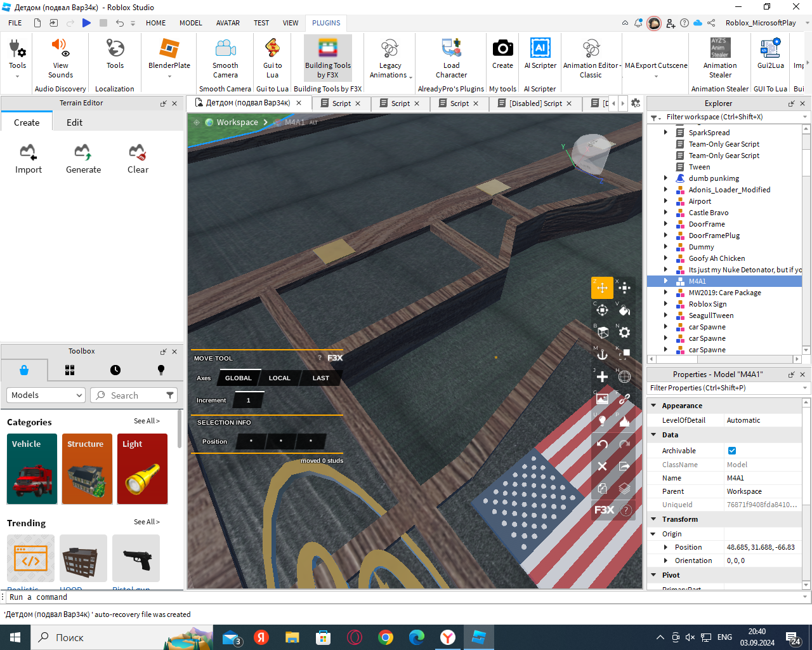This screenshot has width=812, height=650.
Task: Open the Vehicle category card
Action: 32,469
